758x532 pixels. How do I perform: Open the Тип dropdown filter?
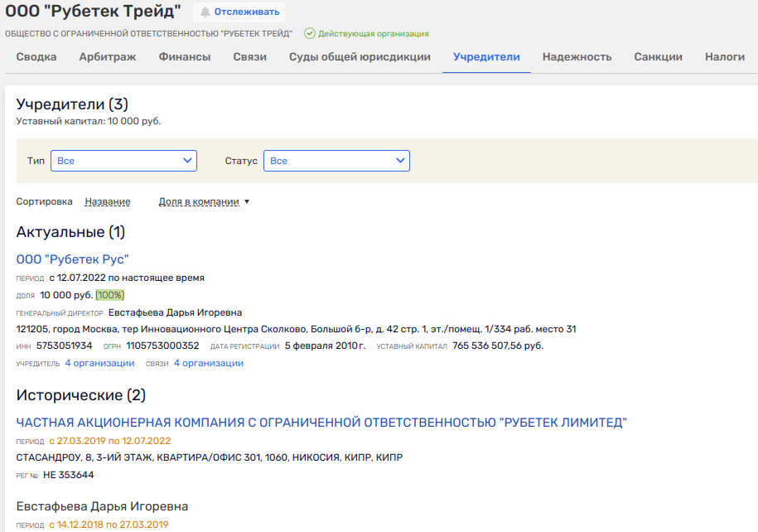coord(123,161)
